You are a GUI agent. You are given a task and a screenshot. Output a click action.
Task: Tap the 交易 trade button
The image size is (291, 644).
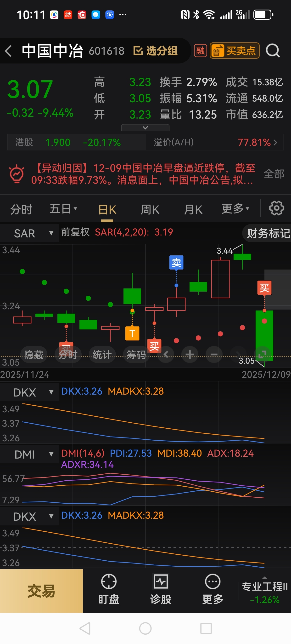(x=41, y=591)
